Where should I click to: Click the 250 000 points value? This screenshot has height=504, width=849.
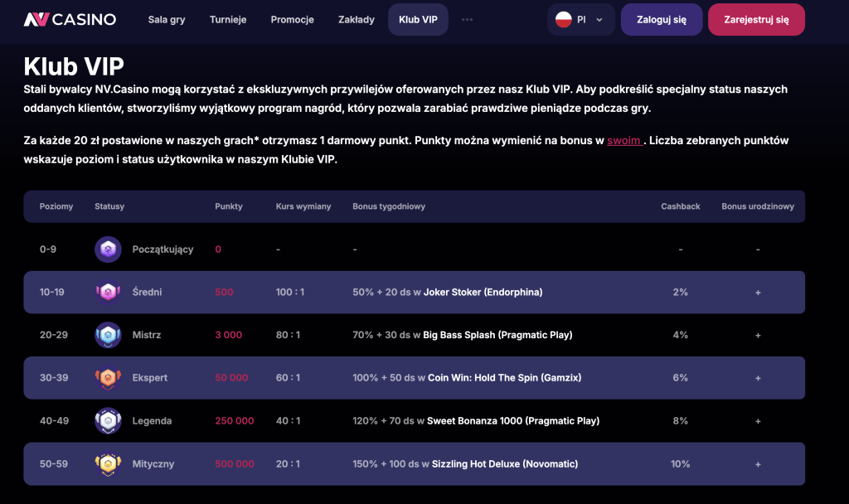pyautogui.click(x=235, y=420)
